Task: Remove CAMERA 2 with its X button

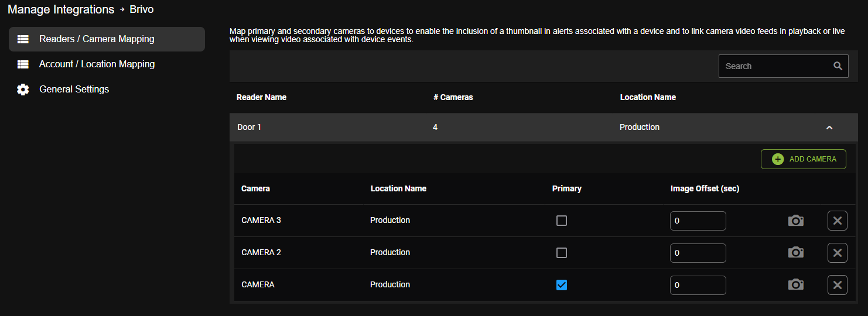Action: (838, 253)
